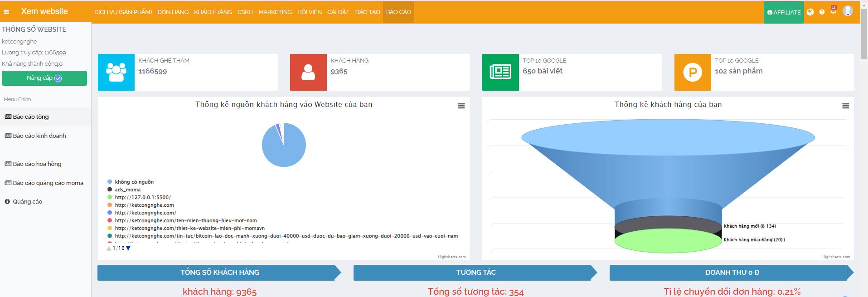Open the MARKETING menu

tap(275, 12)
